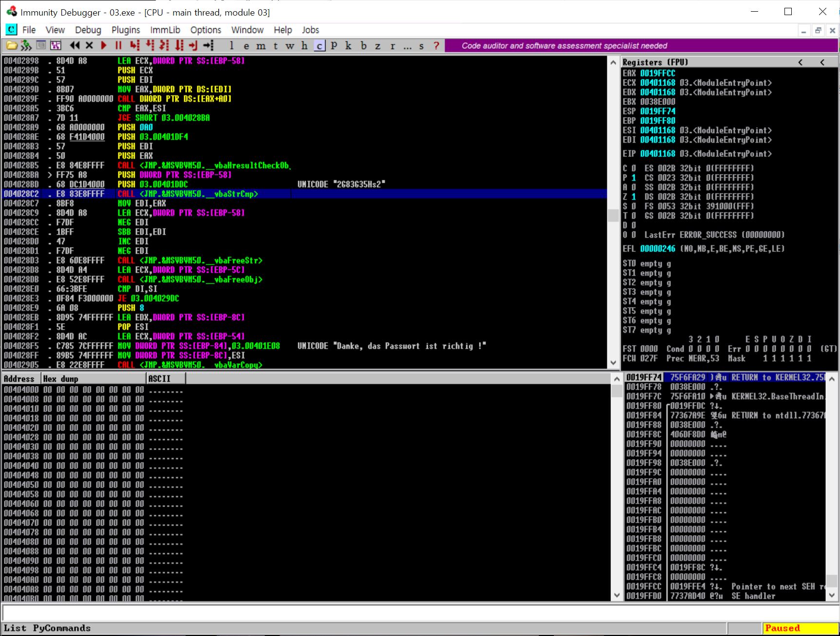
Task: Show Windows list via 'w' icon
Action: click(x=290, y=46)
